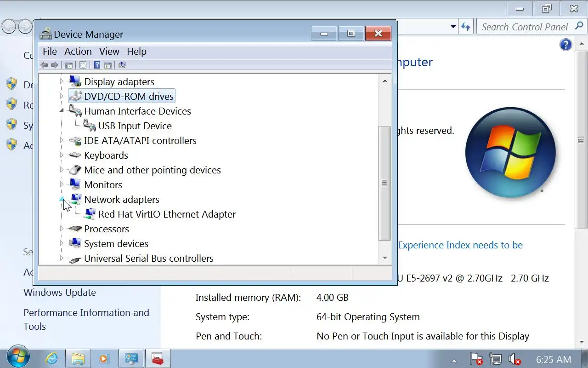Click the Control Panel help icon
This screenshot has width=588, height=368.
(x=566, y=45)
